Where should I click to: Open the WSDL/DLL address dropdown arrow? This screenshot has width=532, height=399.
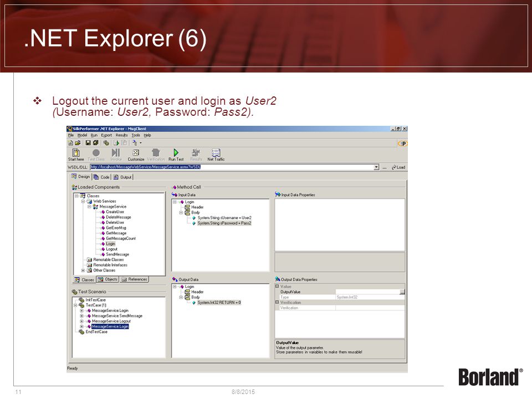click(376, 167)
